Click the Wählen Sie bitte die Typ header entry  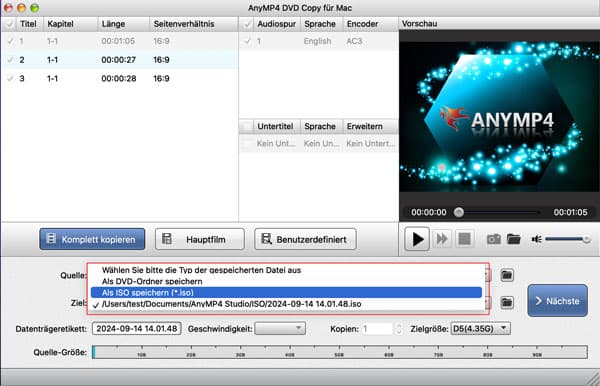(x=287, y=270)
